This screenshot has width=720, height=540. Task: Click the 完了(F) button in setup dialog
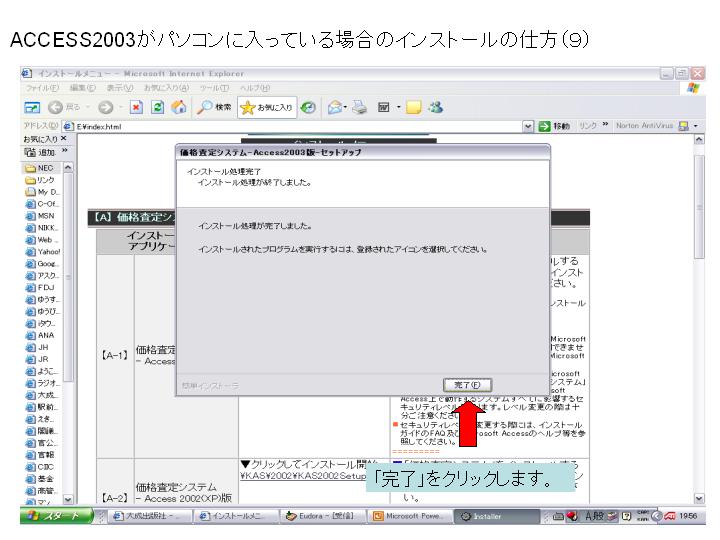point(467,385)
